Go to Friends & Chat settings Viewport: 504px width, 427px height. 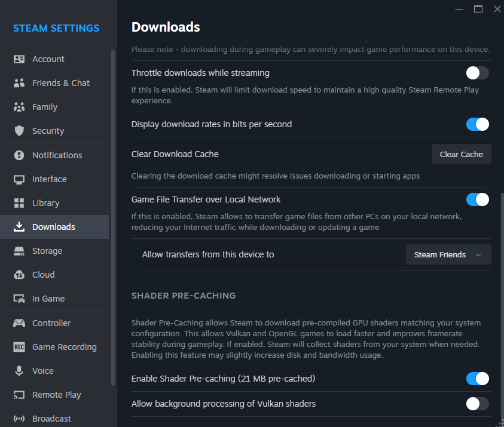(54, 83)
